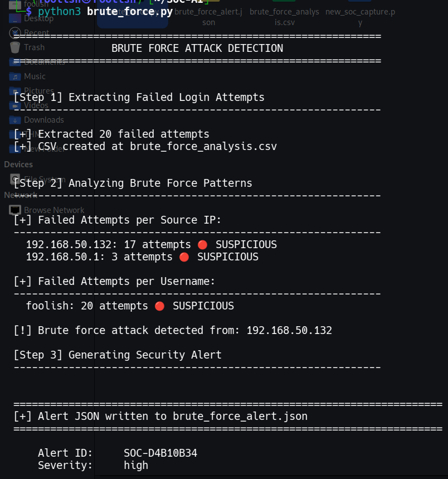This screenshot has height=479, width=448.
Task: Select the new_soc_capture.py file
Action: click(360, 17)
